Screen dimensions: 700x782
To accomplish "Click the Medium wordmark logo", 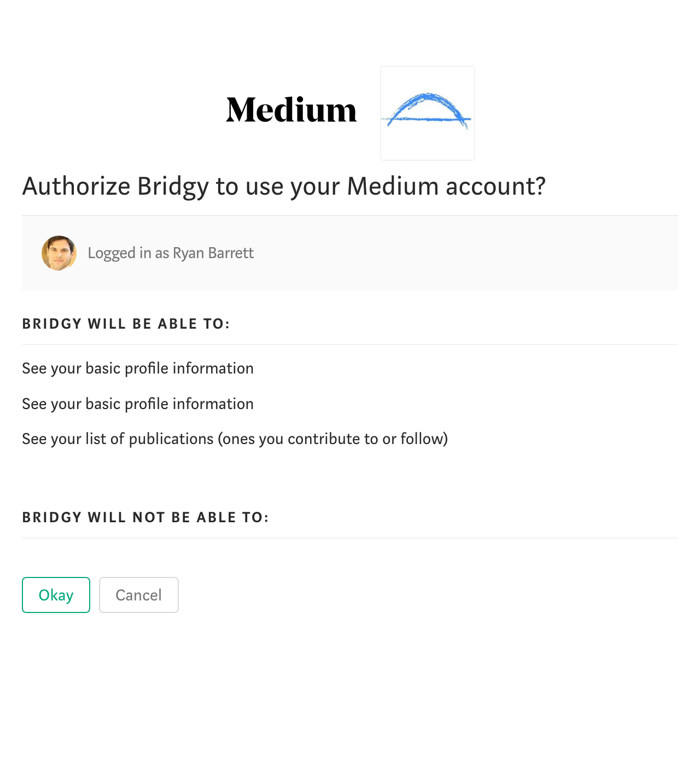I will (x=291, y=110).
